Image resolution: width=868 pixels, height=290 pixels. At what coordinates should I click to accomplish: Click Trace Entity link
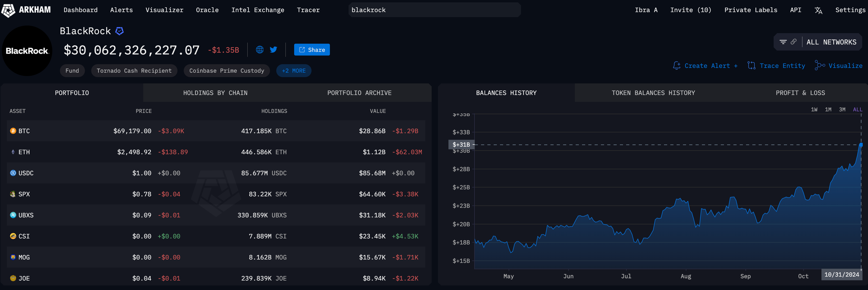(776, 66)
